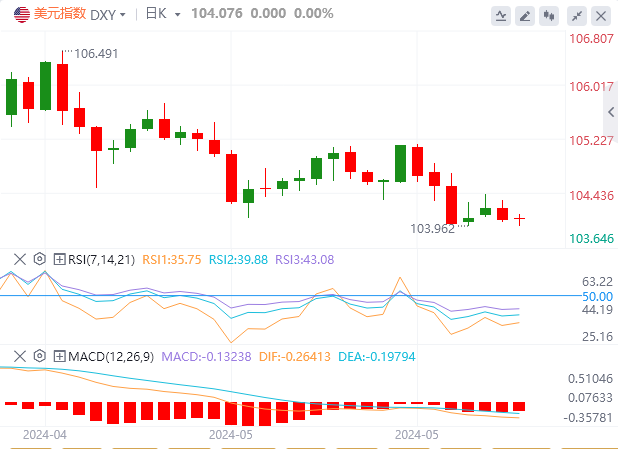The width and height of the screenshot is (618, 449).
Task: Open MACD indicator settings
Action: click(40, 356)
